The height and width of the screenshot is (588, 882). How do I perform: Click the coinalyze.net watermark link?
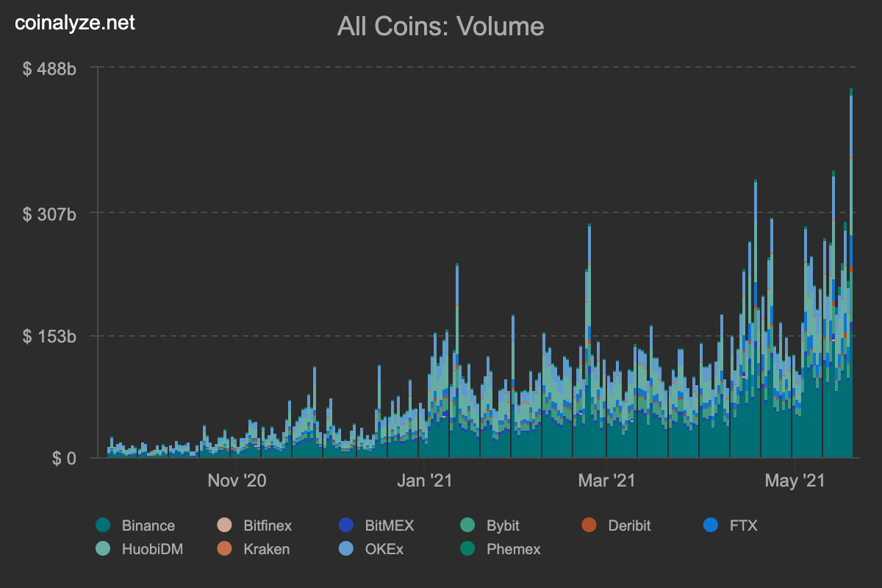coord(76,23)
